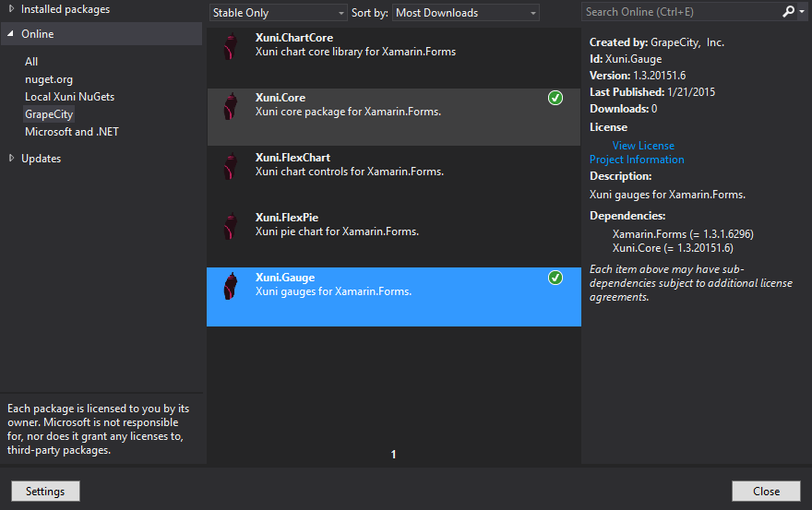Click the Xuni.Core package icon
The image size is (812, 510).
[x=229, y=106]
